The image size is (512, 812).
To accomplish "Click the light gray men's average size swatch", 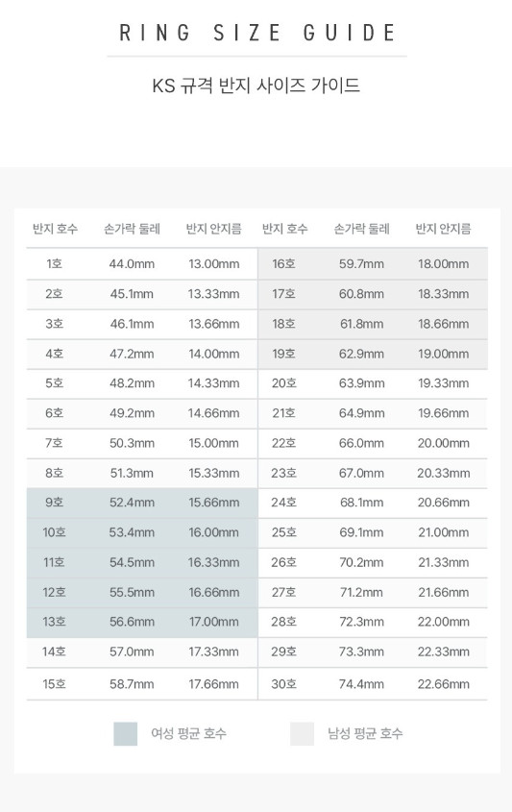I will (x=302, y=734).
